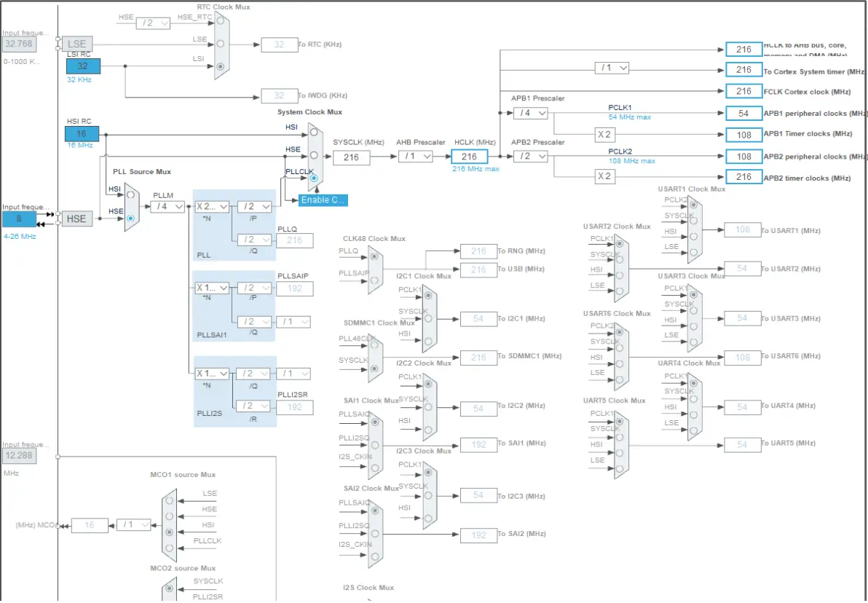Open the APB1 Prescaler dropdown
868x603 pixels.
coord(530,114)
